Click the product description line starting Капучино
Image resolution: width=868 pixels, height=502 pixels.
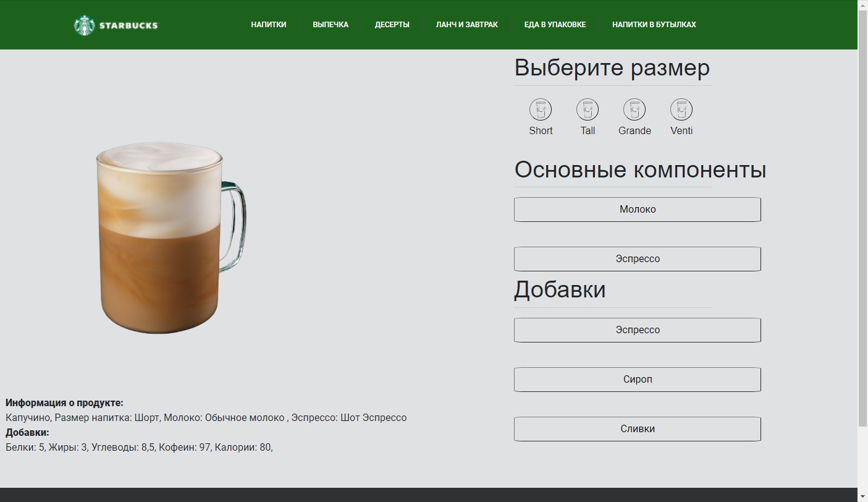click(206, 417)
